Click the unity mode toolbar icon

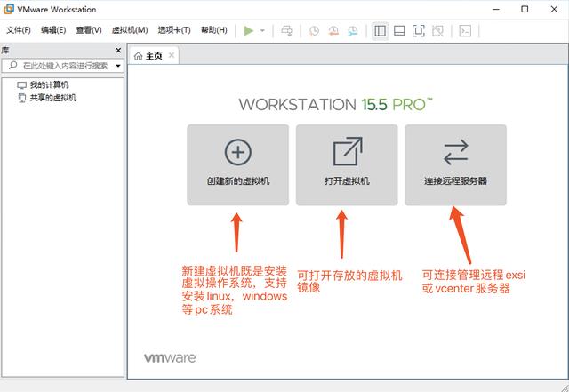click(x=437, y=31)
